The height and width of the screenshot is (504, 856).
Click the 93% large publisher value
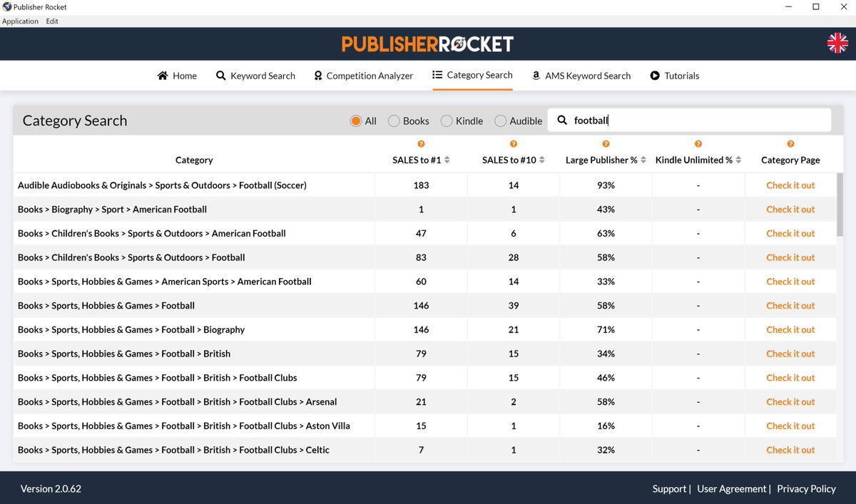tap(606, 185)
